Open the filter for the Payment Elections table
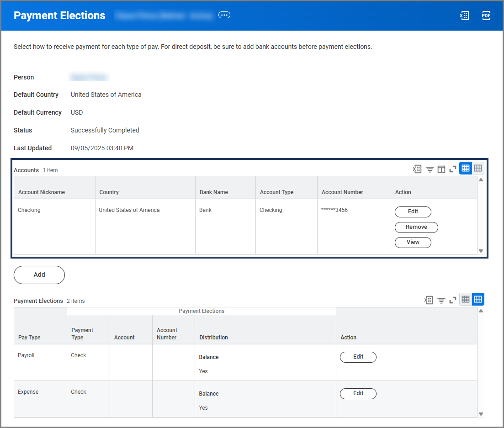 click(441, 300)
